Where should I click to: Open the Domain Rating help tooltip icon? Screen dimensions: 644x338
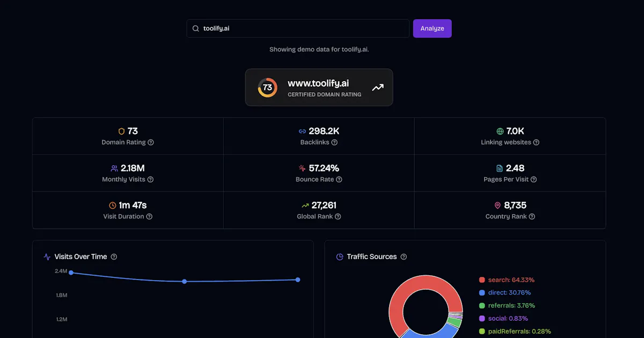click(x=151, y=143)
